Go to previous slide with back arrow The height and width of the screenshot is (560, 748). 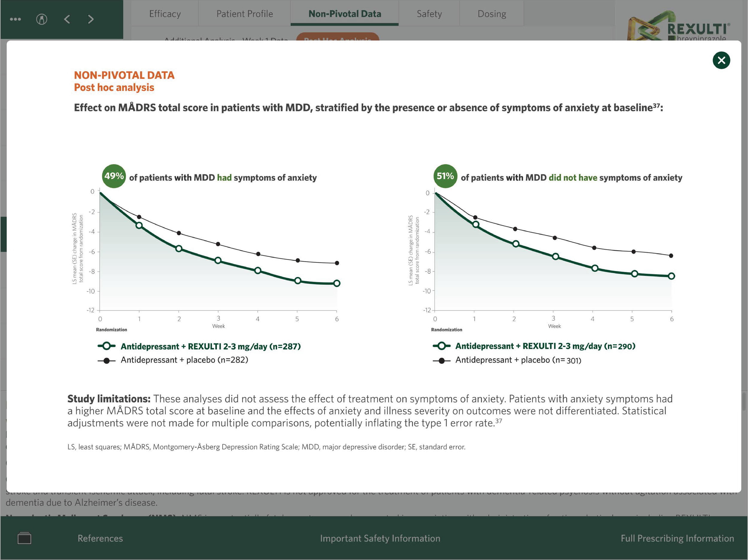coord(67,19)
